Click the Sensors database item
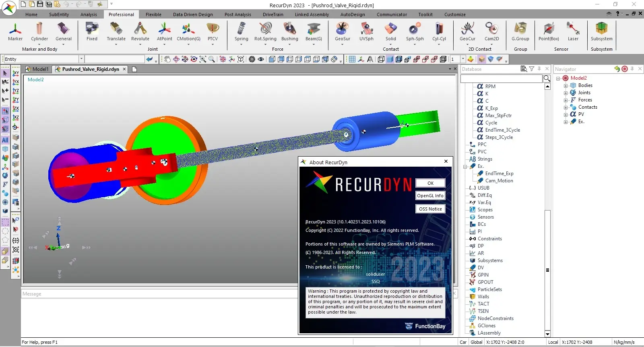This screenshot has height=347, width=644. pyautogui.click(x=485, y=217)
